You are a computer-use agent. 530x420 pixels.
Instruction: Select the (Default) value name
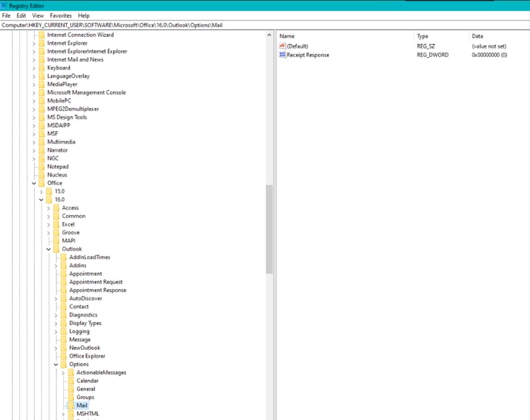tap(297, 46)
